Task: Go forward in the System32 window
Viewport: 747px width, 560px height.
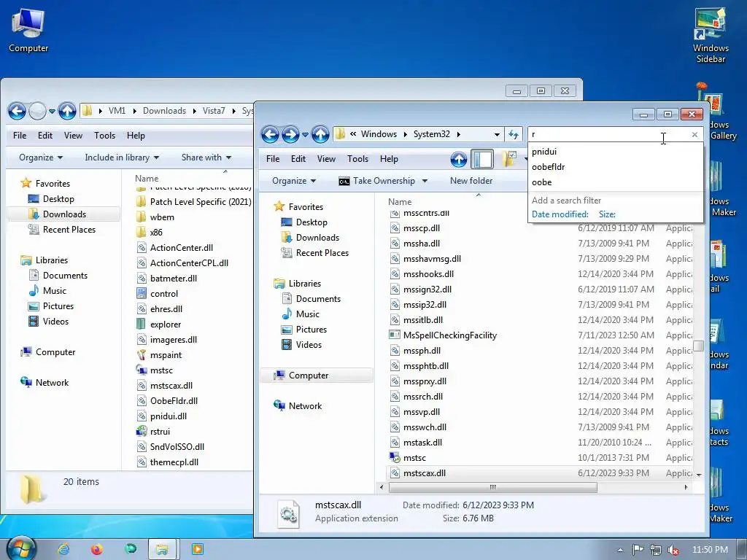Action: 290,135
